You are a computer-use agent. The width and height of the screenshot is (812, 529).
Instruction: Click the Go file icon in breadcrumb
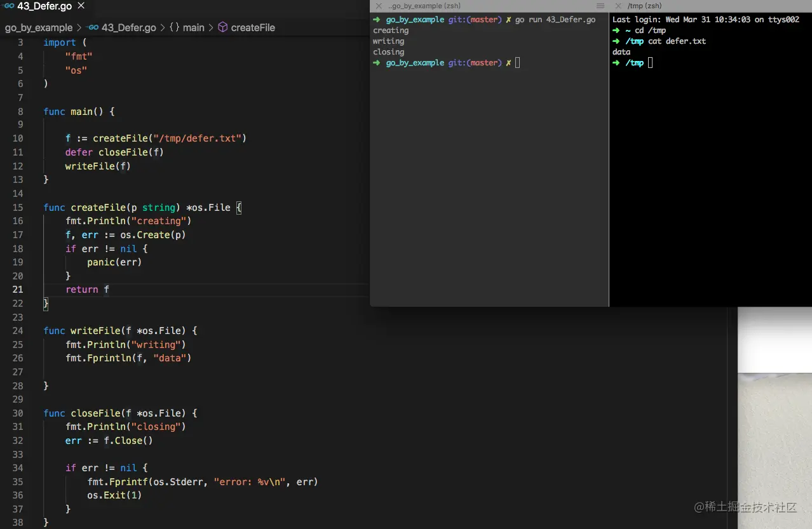(x=93, y=27)
